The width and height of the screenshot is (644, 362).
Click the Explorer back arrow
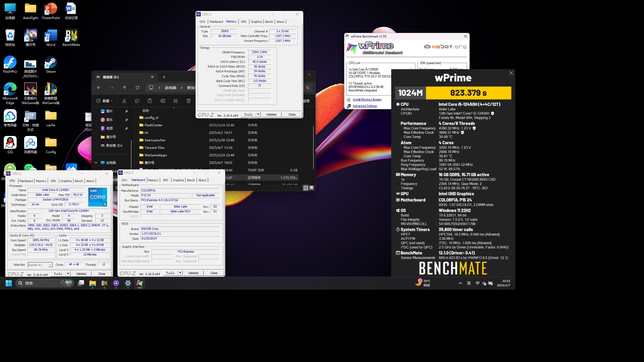99,88
